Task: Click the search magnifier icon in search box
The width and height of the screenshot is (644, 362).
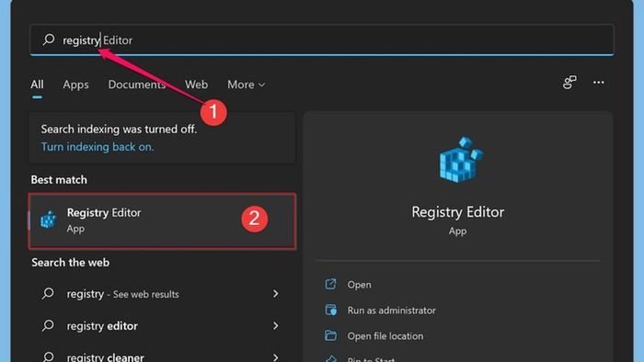Action: (x=49, y=40)
